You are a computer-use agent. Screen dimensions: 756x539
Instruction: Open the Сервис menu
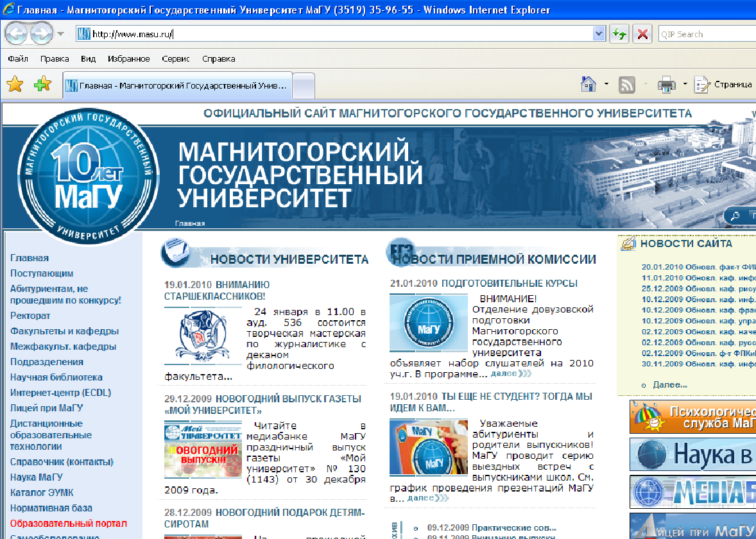pos(176,59)
